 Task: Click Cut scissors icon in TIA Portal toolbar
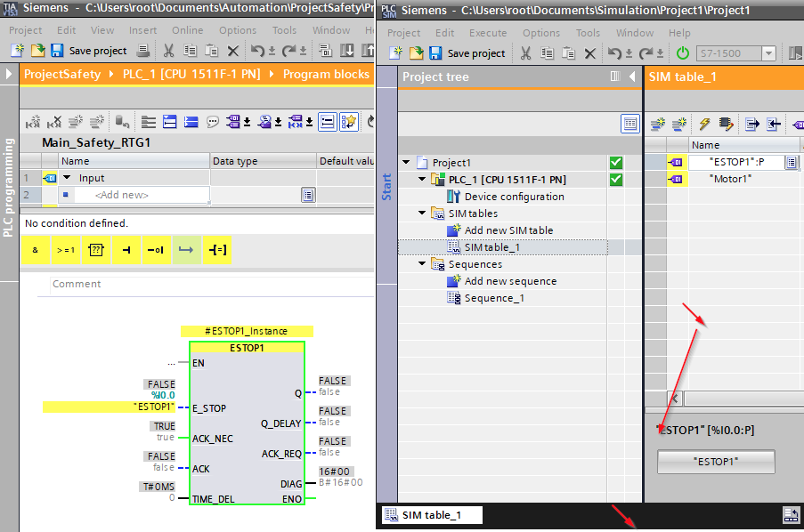pyautogui.click(x=168, y=50)
